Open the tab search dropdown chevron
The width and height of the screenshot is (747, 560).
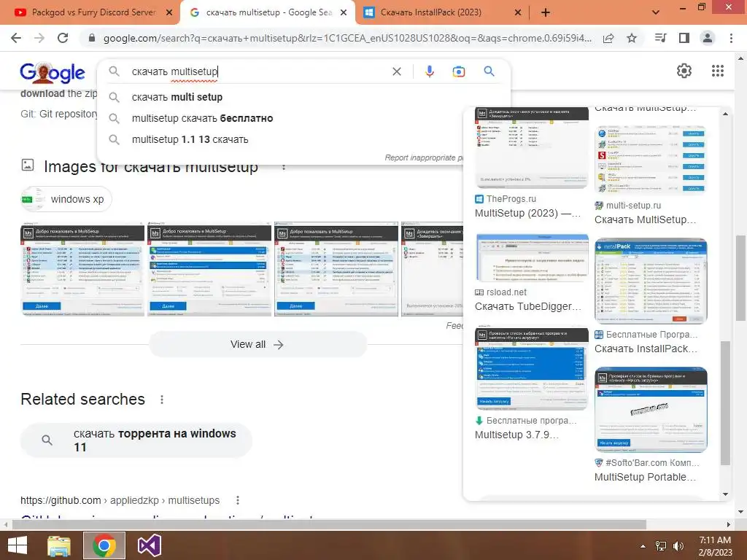656,12
